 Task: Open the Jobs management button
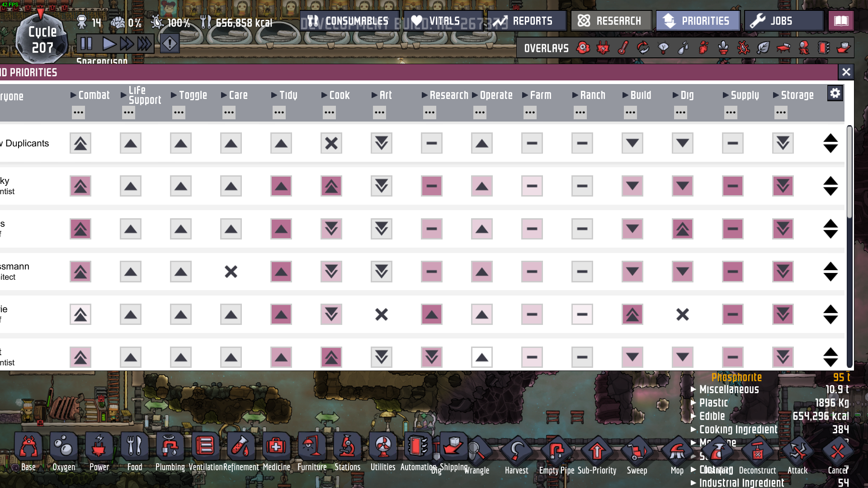pyautogui.click(x=783, y=21)
